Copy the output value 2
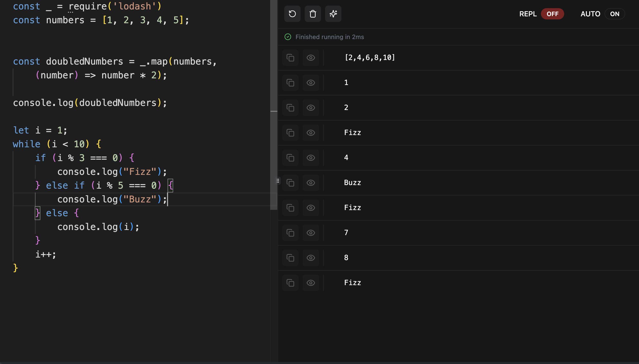Image resolution: width=639 pixels, height=364 pixels. pos(290,108)
